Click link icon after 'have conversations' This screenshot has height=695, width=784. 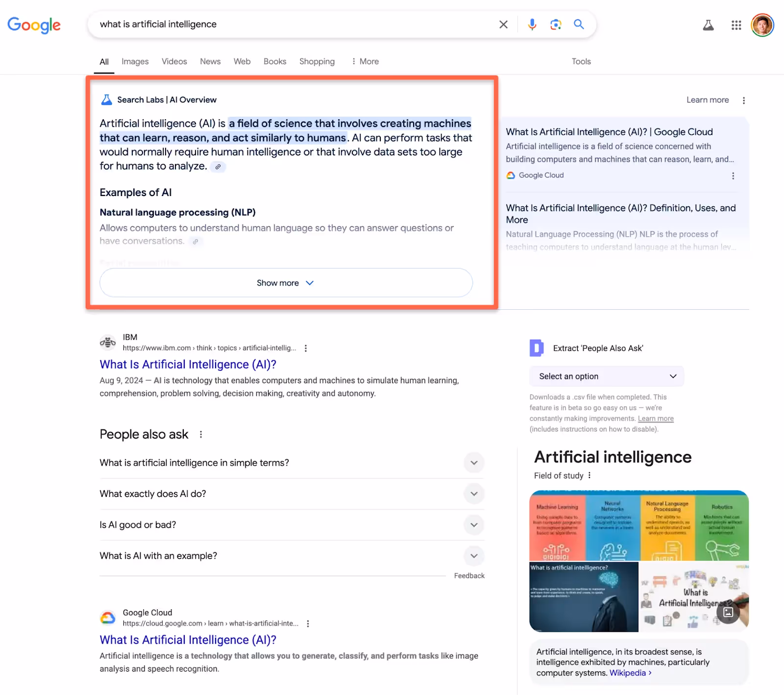pos(196,241)
